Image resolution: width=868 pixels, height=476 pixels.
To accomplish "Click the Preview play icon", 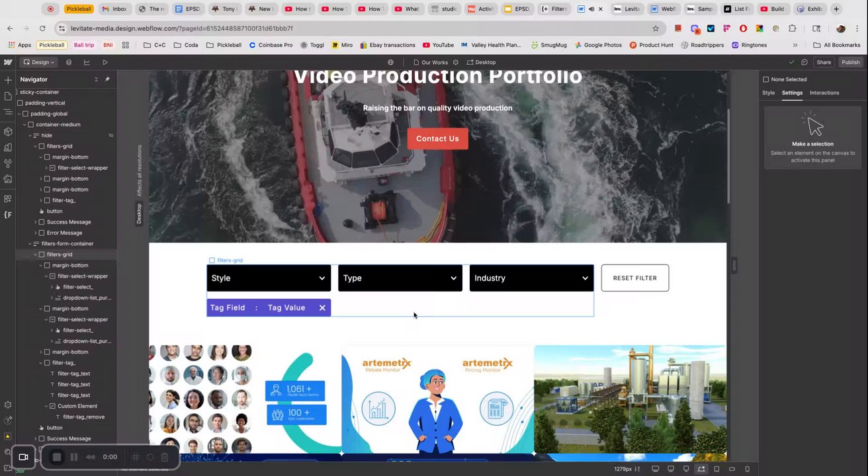I will point(105,62).
